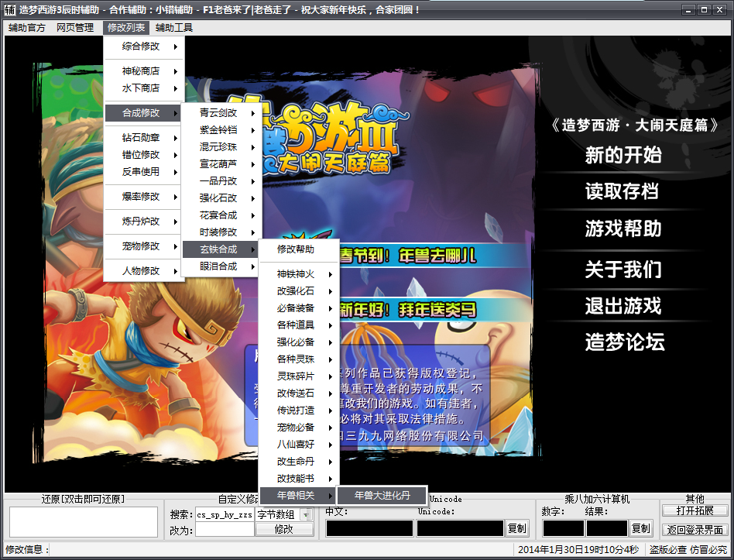Copy the Unicode conversion result
This screenshot has width=734, height=560.
[517, 528]
